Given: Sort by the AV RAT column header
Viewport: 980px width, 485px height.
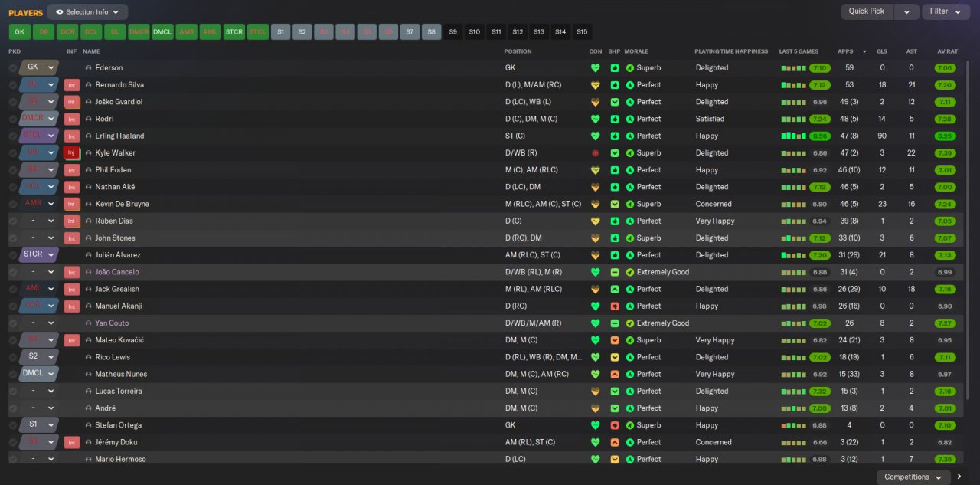Looking at the screenshot, I should (x=947, y=51).
